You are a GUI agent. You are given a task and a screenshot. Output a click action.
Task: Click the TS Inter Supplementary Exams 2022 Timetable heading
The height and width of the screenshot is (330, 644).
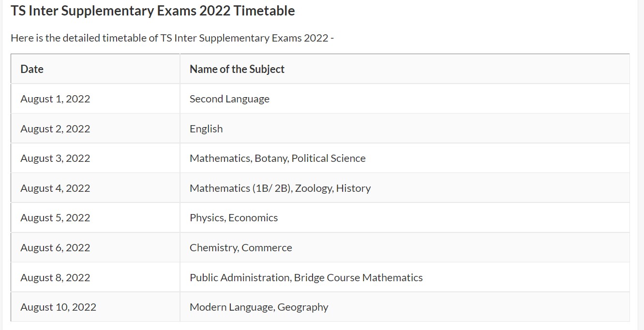pos(152,11)
